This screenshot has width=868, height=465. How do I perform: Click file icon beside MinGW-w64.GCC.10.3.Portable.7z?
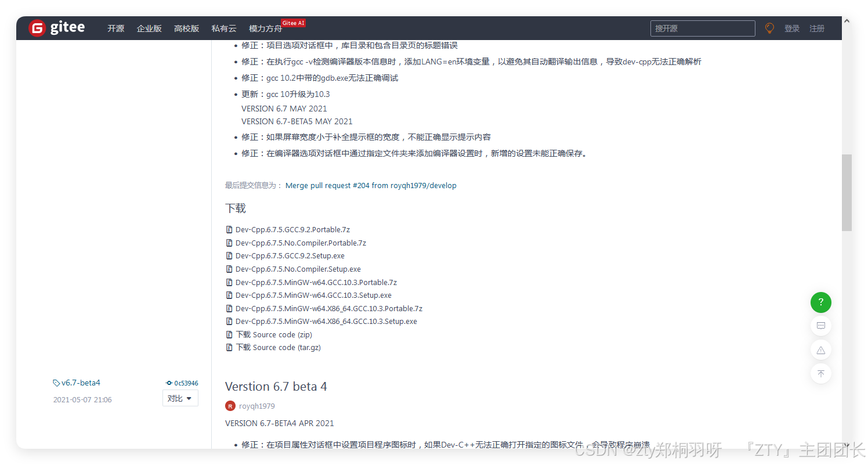pyautogui.click(x=229, y=283)
